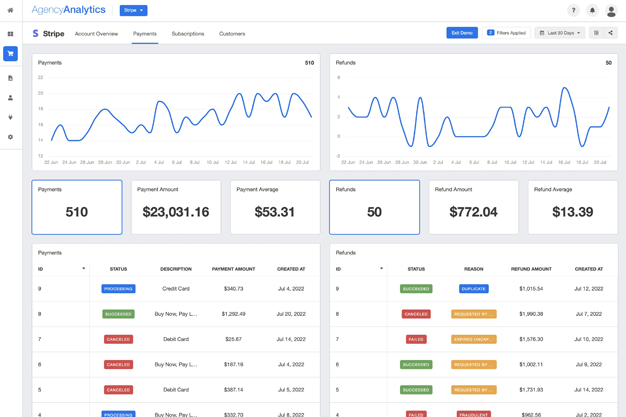Screen dimensions: 626x417
Task: Click the REASON column header
Action: [x=473, y=269]
